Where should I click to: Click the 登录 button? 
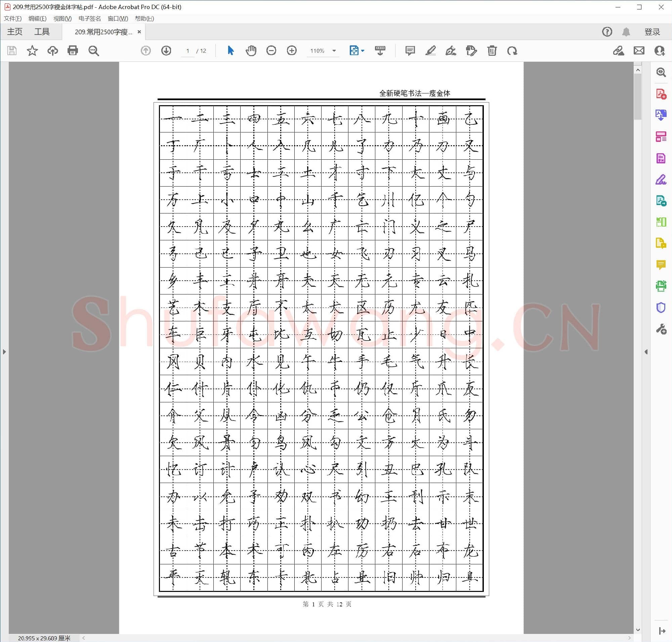tap(652, 32)
